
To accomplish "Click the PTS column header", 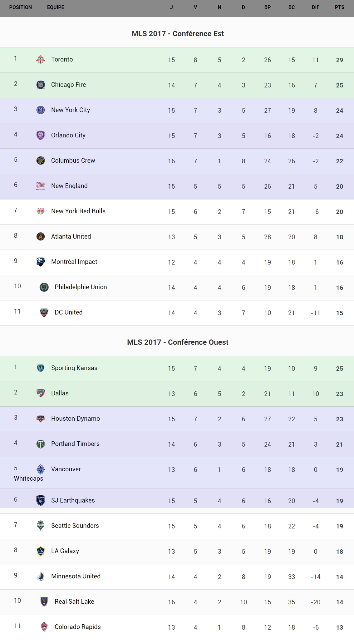I will click(x=339, y=7).
